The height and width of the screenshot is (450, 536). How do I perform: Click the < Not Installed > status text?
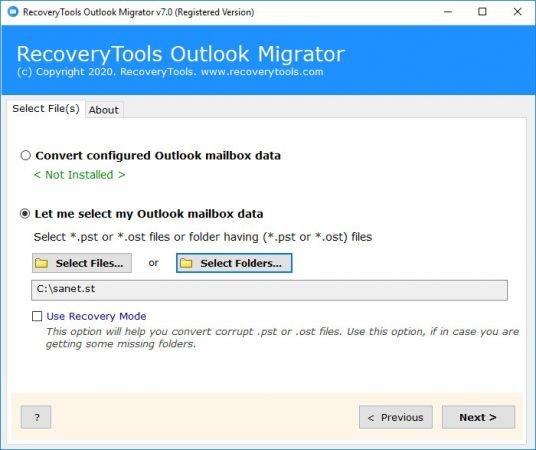click(x=80, y=175)
